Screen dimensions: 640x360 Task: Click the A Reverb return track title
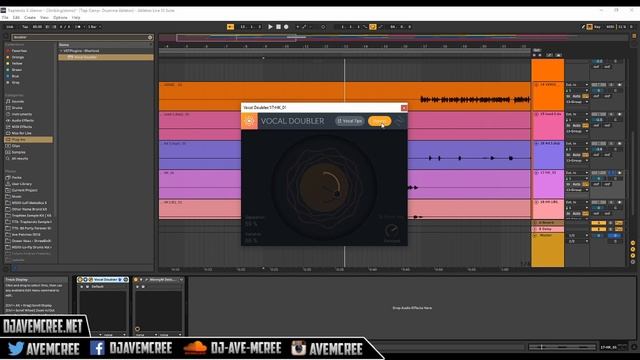click(x=548, y=223)
